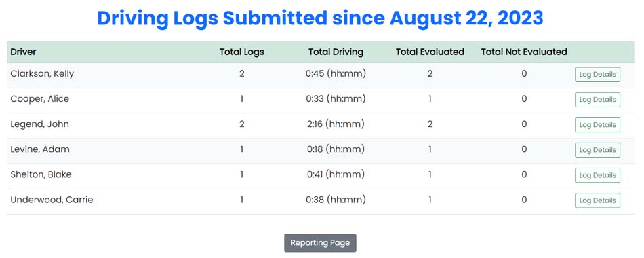Click Total Not Evaluated value for Underwood, Carrie
The image size is (644, 258).
(523, 200)
